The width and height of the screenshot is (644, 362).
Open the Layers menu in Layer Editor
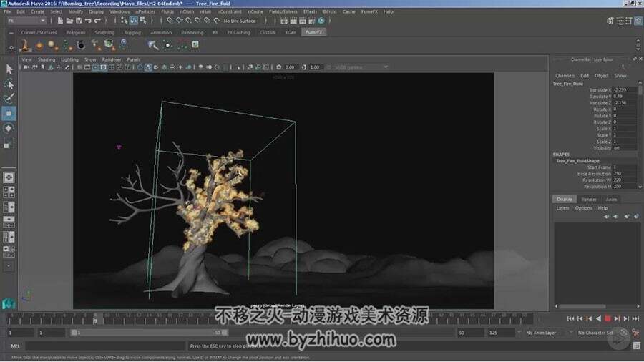(x=562, y=208)
